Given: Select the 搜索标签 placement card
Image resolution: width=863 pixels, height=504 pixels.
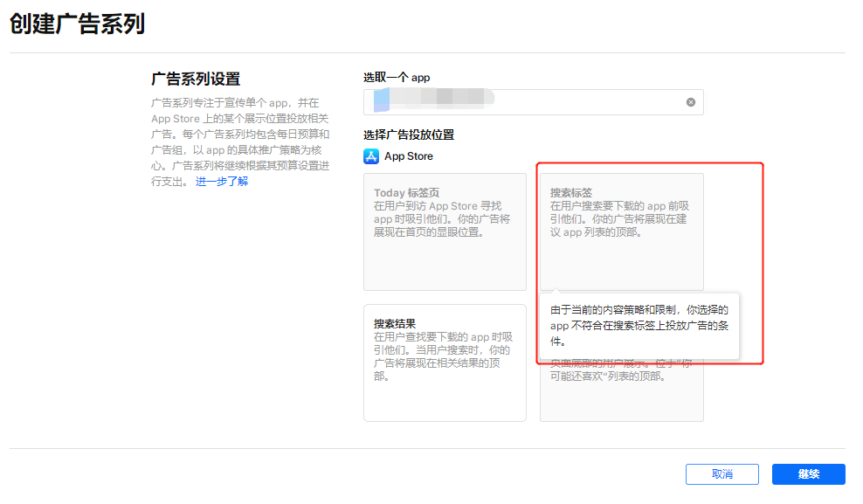Looking at the screenshot, I should (621, 231).
